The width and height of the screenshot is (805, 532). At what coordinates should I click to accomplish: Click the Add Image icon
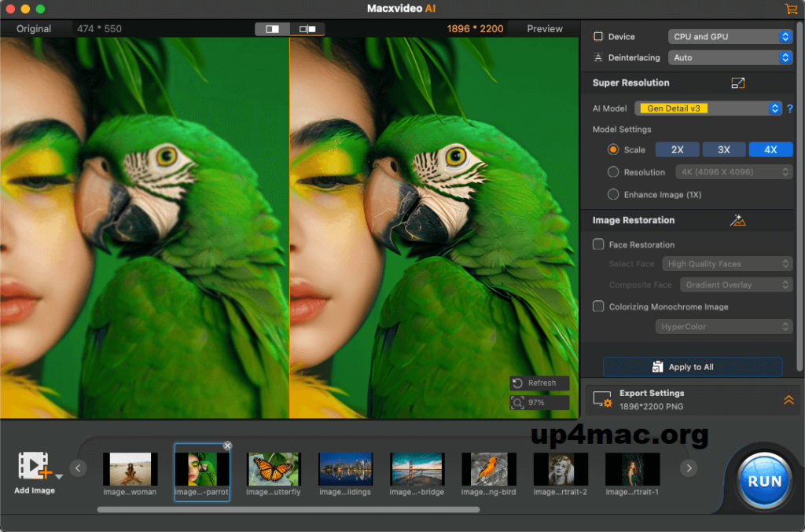pyautogui.click(x=35, y=466)
